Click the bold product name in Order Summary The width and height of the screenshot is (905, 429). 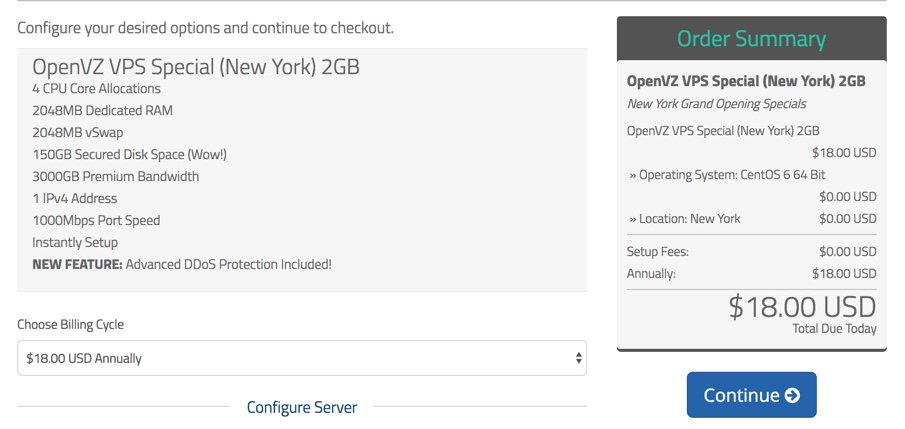pos(746,81)
